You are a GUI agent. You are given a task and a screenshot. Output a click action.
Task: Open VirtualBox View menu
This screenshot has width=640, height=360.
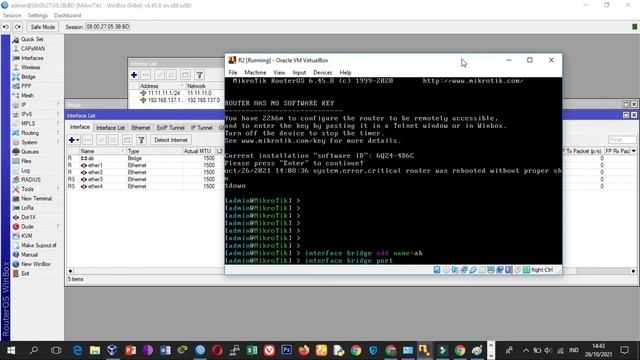279,73
